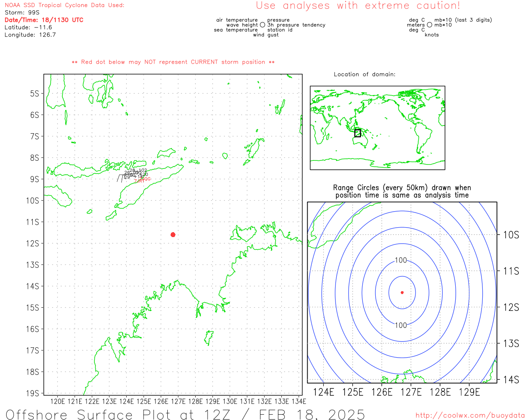Image resolution: width=525 pixels, height=420 pixels.
Task: Click 'mb*10 (last 3 digits)' legend text
Action: pos(463,20)
